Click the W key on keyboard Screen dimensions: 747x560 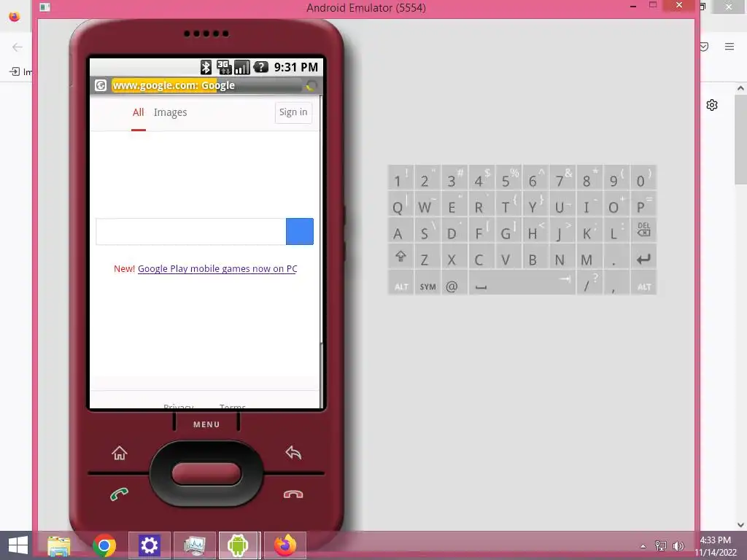pyautogui.click(x=427, y=204)
